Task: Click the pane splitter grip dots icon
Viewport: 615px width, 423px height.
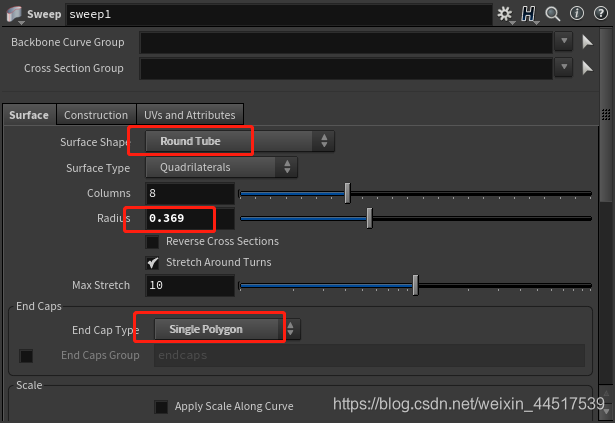Action: [x=606, y=114]
